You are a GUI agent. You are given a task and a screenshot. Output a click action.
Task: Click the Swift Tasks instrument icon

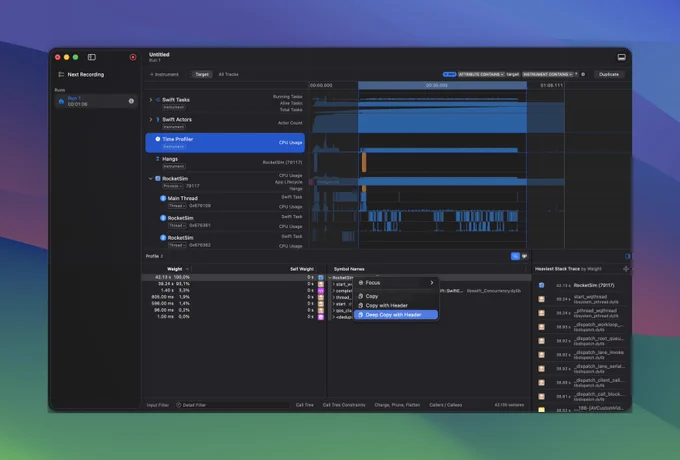pos(158,100)
